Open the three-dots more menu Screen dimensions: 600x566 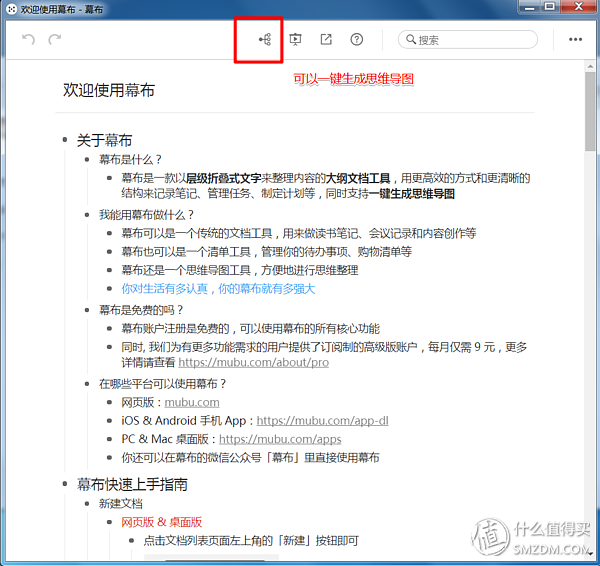click(x=575, y=39)
